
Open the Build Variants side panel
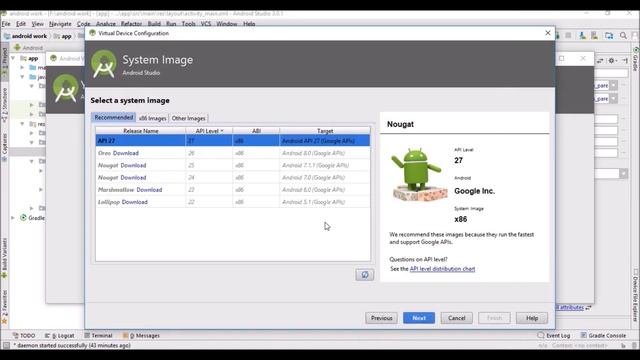(4, 258)
